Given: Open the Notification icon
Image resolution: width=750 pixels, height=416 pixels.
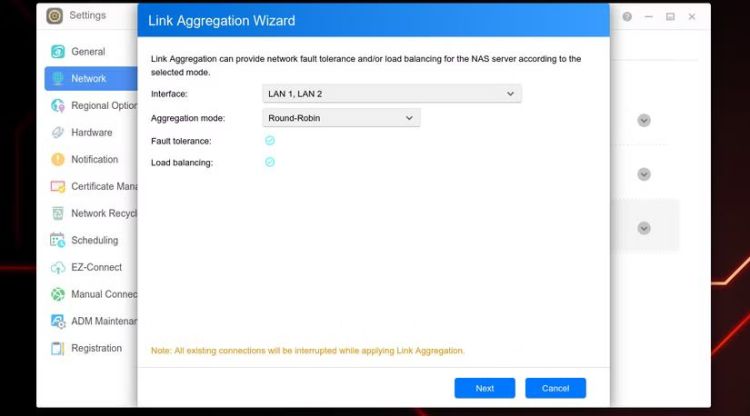Looking at the screenshot, I should coord(58,159).
